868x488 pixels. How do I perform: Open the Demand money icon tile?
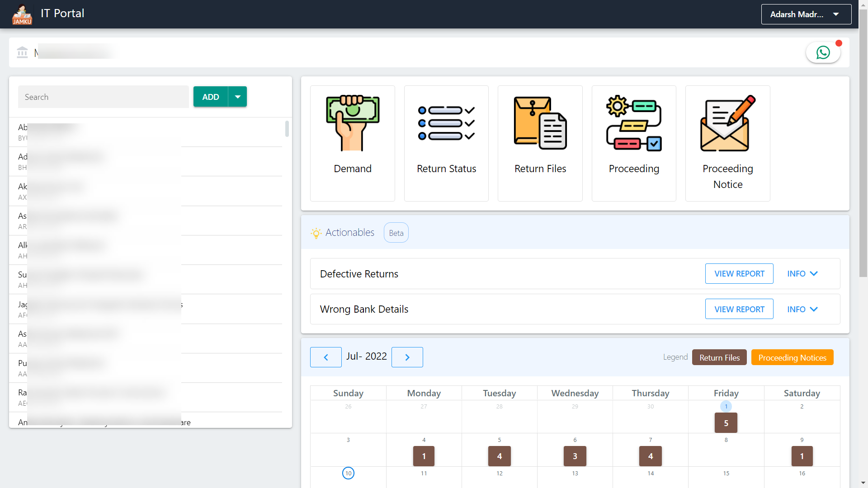352,123
